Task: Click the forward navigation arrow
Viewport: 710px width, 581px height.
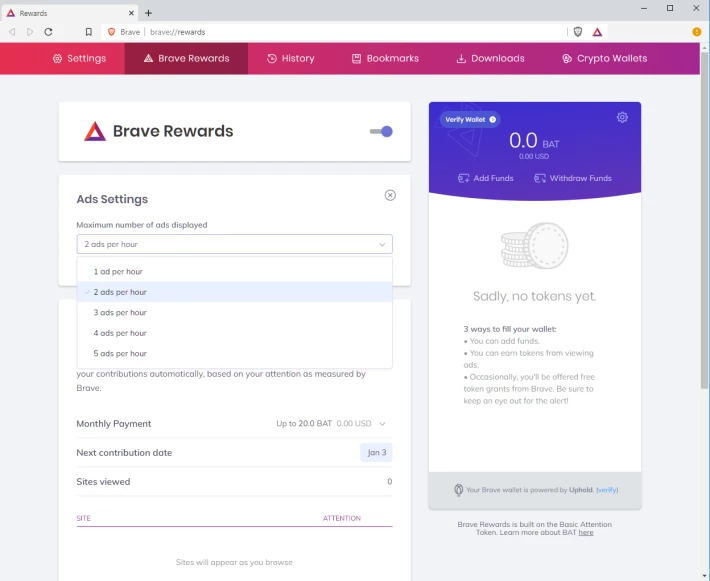Action: 30,32
